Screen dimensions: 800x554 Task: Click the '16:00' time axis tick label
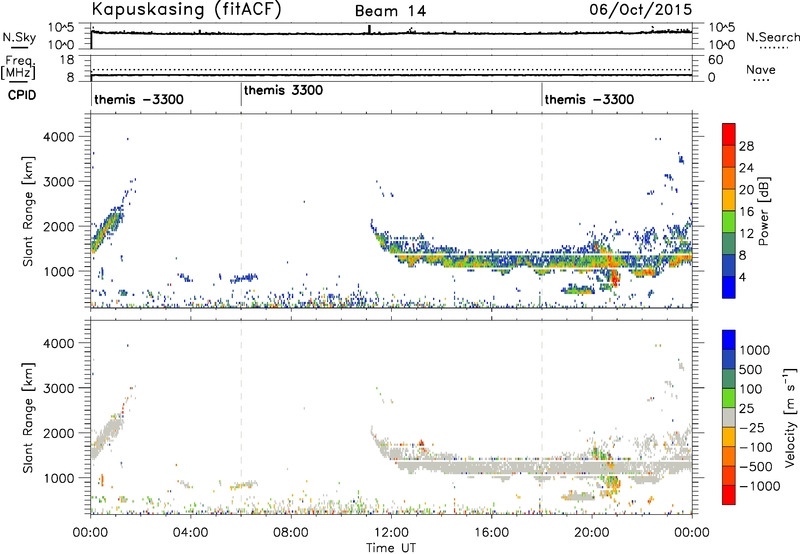click(491, 533)
